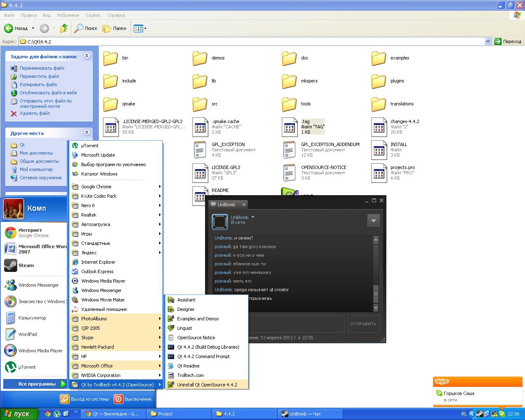
Task: Open WordPad from Start menu
Action: [x=34, y=334]
